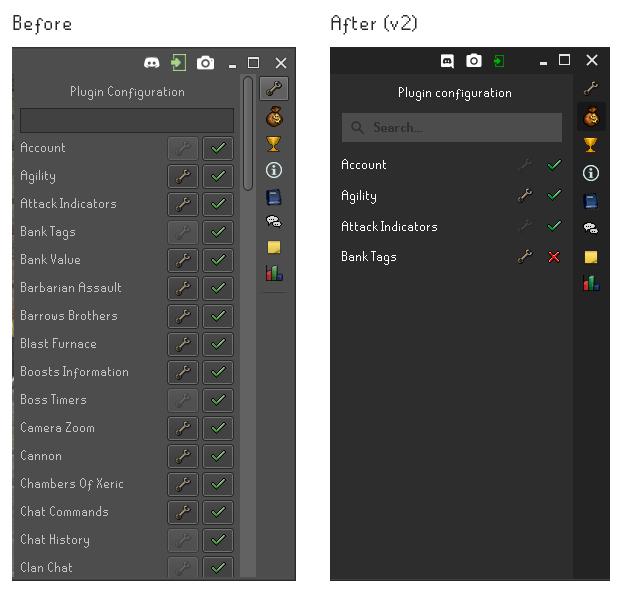622x599 pixels.
Task: Configure Bank Value plugin wrench in Before list
Action: point(183,260)
